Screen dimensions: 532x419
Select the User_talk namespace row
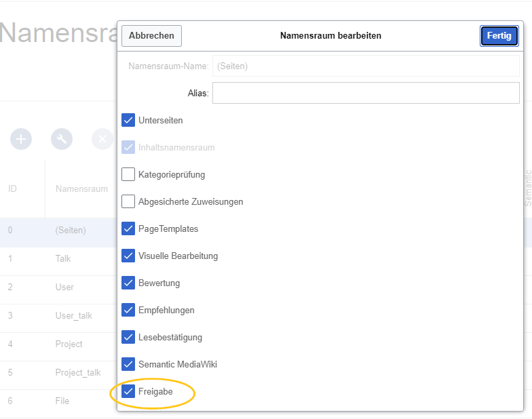click(73, 315)
